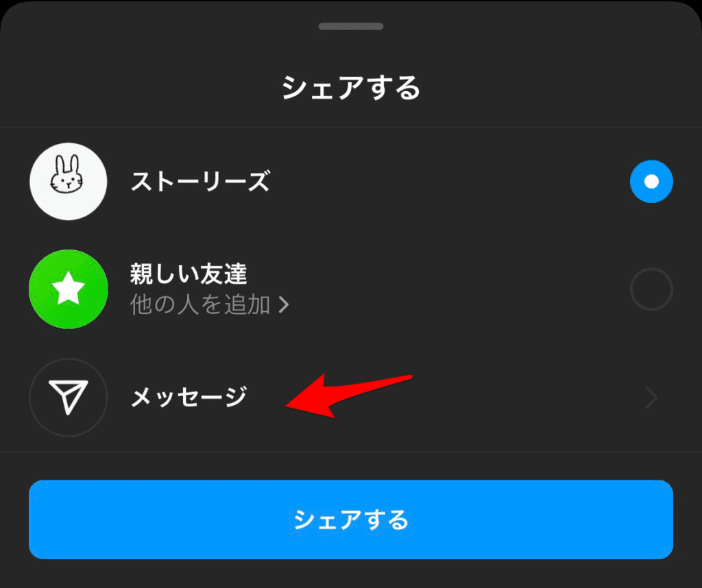Tap the bunny drawing in the white circle

click(67, 175)
